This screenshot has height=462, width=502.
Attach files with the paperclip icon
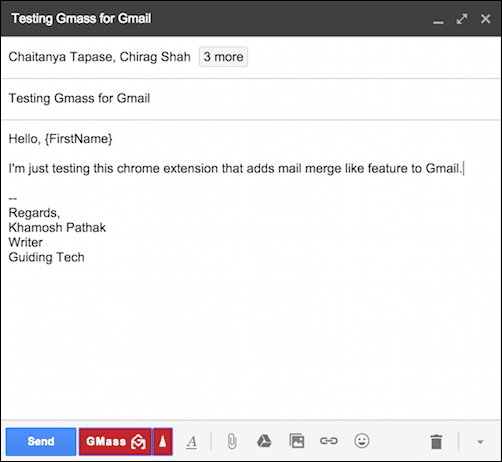point(232,442)
